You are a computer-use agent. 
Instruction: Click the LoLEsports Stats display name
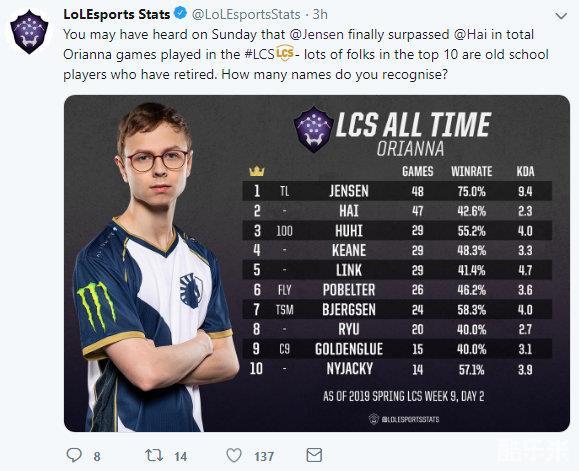tap(117, 14)
